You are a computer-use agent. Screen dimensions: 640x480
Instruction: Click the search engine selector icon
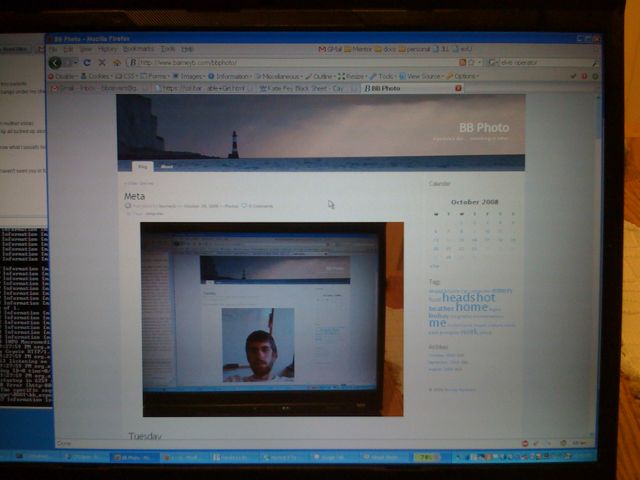coord(491,63)
